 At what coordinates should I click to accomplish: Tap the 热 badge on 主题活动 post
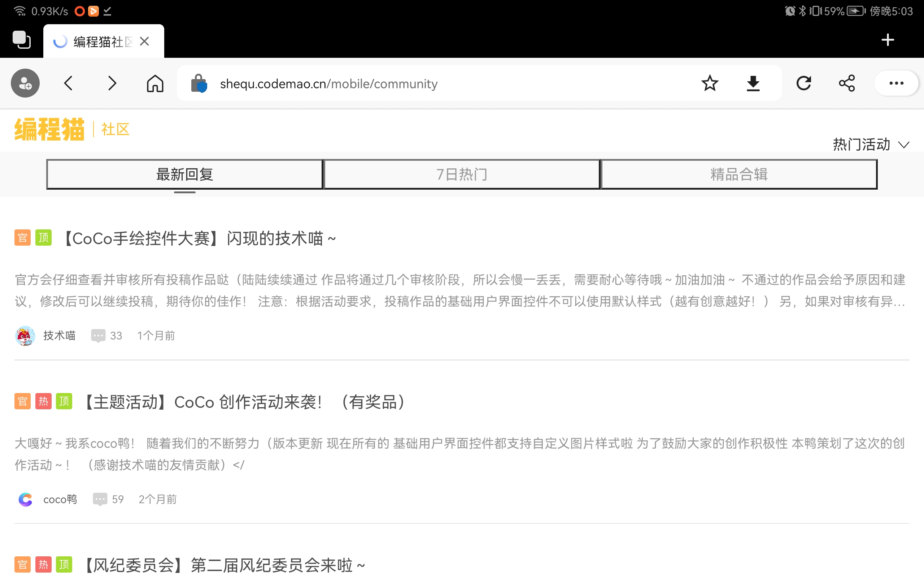coord(44,401)
